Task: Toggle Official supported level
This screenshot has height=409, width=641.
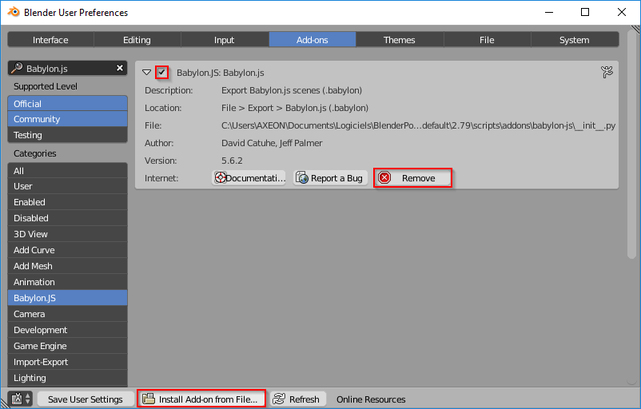Action: pos(67,103)
